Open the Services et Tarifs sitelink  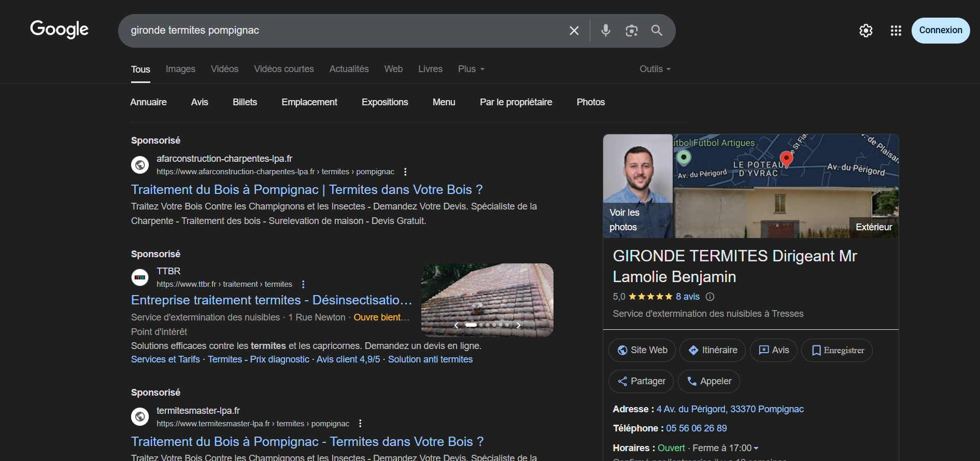165,359
